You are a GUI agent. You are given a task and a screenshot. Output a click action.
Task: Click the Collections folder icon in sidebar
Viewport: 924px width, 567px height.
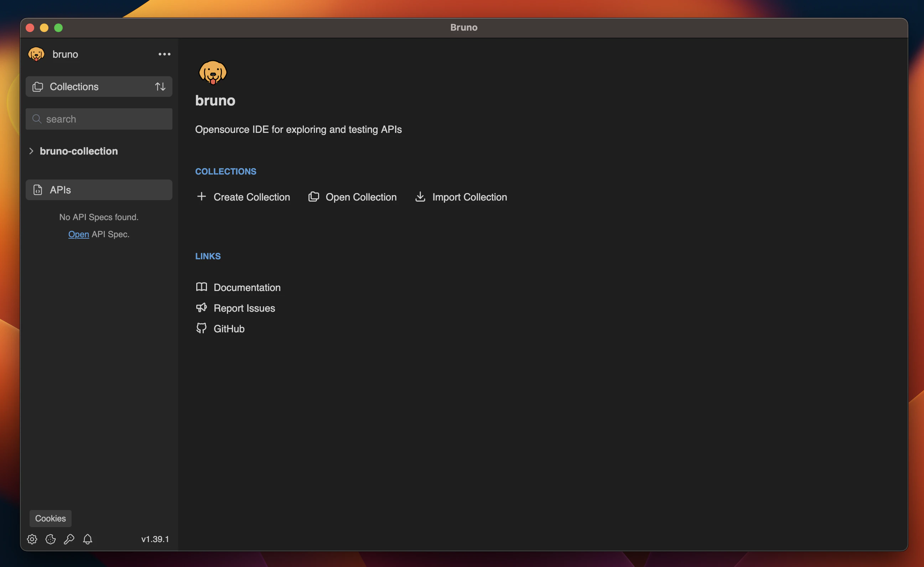pos(37,86)
